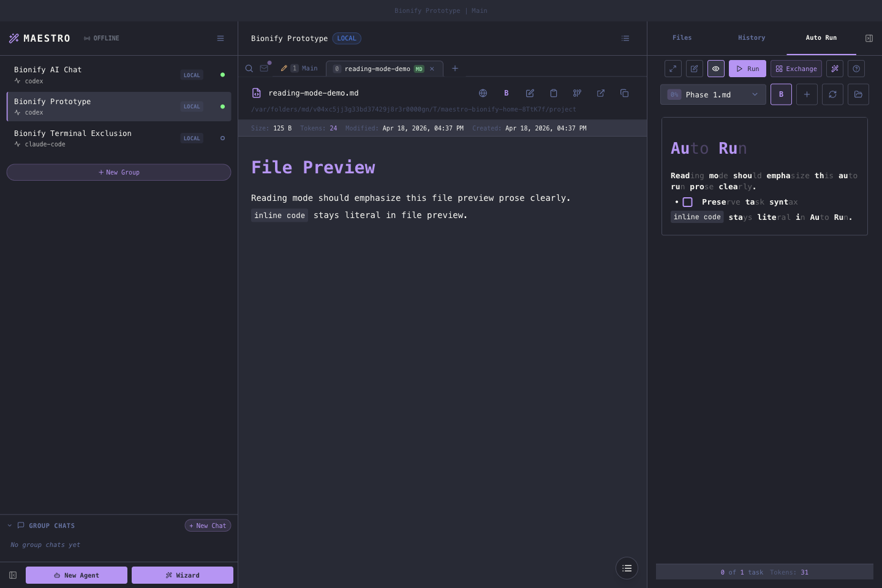Click the 'File Preview' heading
The width and height of the screenshot is (882, 588).
pos(313,167)
